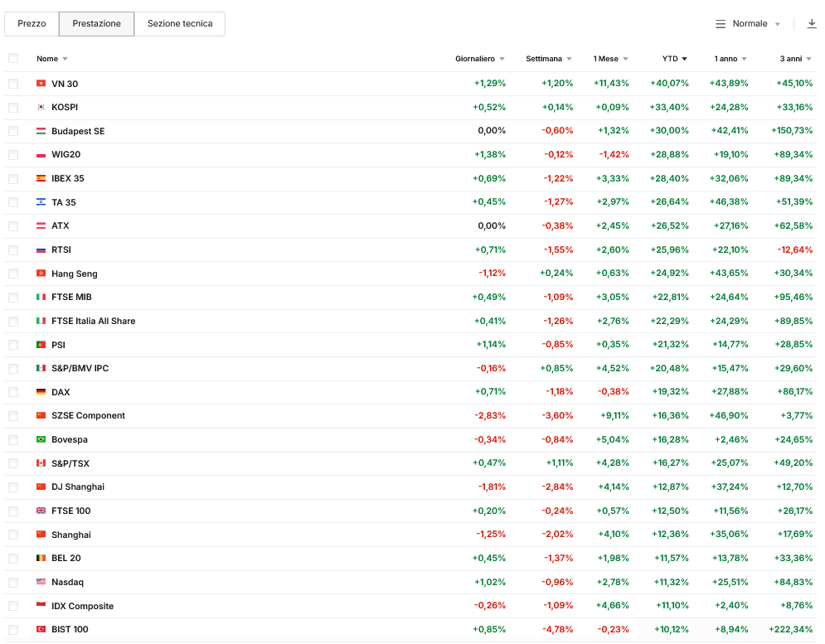Viewport: 825px width, 644px height.
Task: Click the download icon at top right
Action: [x=812, y=24]
